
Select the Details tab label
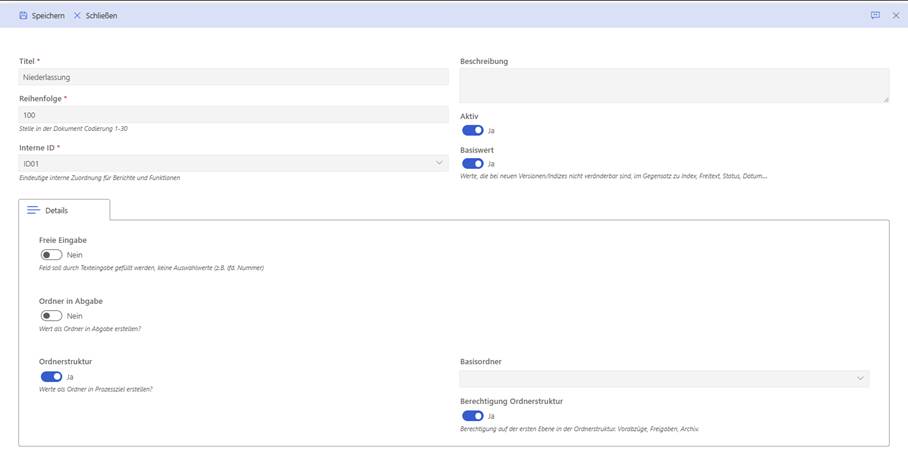(57, 211)
